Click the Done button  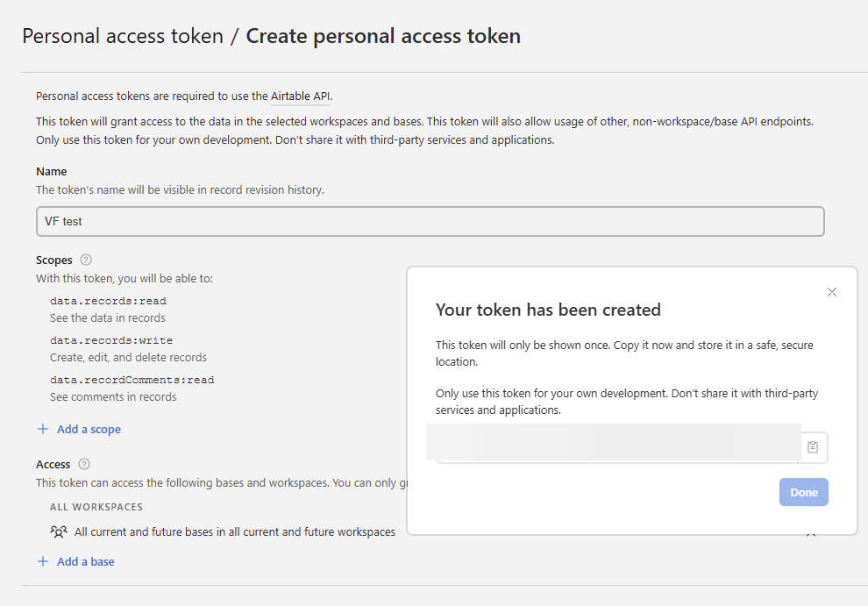point(804,492)
